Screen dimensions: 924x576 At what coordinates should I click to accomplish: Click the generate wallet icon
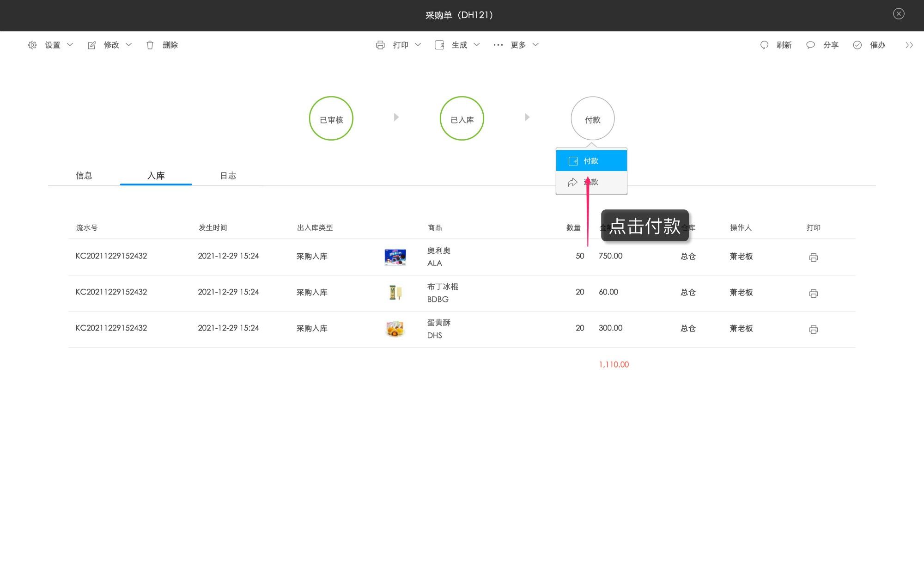439,45
